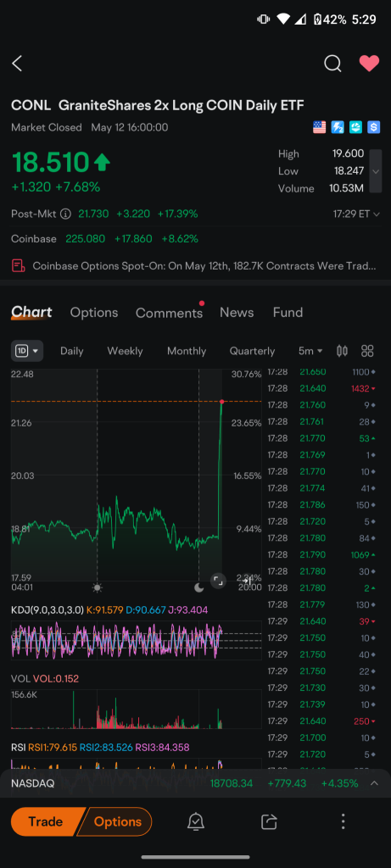The image size is (391, 868).
Task: Open the four-square chart layout icon
Action: (x=367, y=350)
